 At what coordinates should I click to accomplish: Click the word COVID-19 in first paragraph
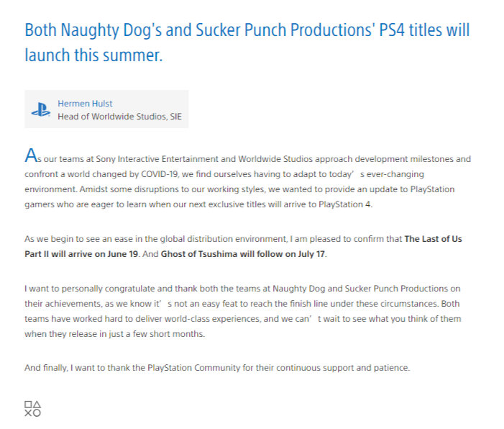click(x=160, y=174)
